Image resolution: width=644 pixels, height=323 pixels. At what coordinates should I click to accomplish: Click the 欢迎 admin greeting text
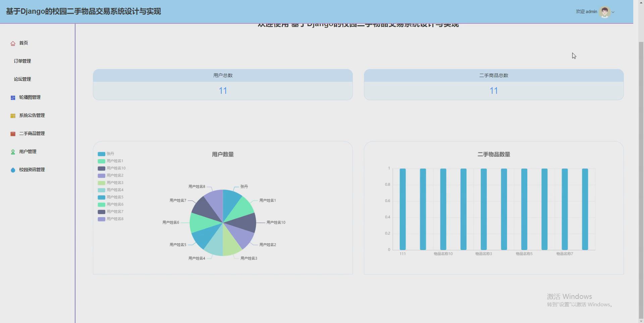pyautogui.click(x=586, y=11)
